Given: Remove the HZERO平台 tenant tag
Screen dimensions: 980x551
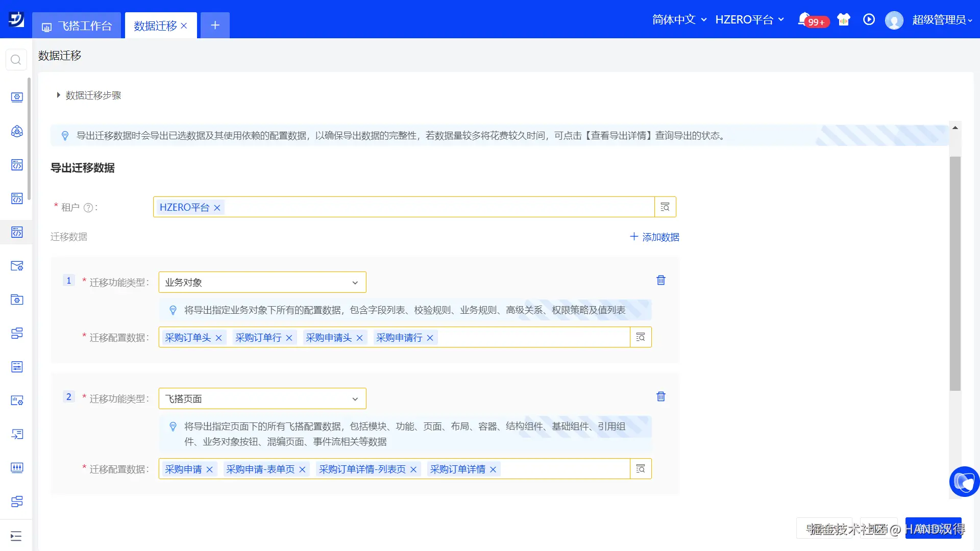Looking at the screenshot, I should pyautogui.click(x=217, y=208).
